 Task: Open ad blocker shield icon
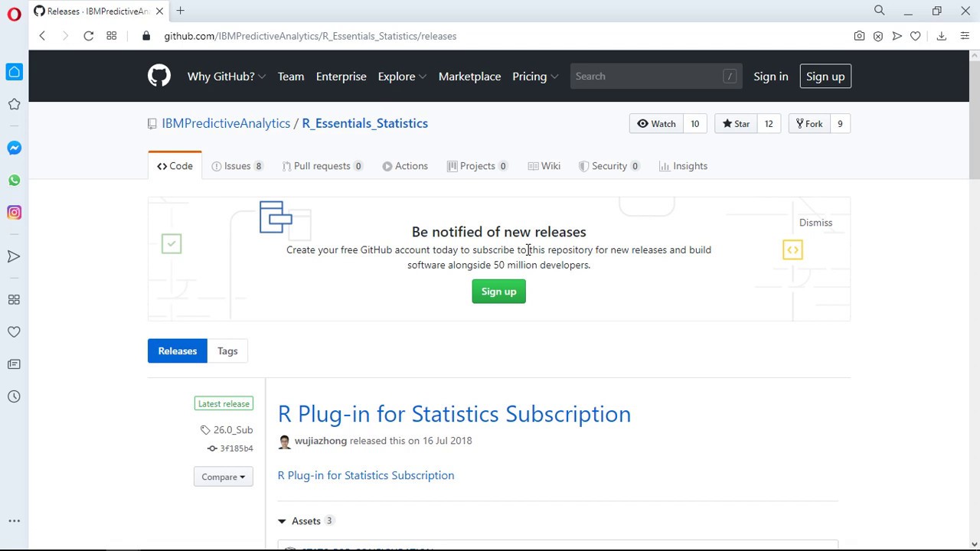pyautogui.click(x=878, y=36)
